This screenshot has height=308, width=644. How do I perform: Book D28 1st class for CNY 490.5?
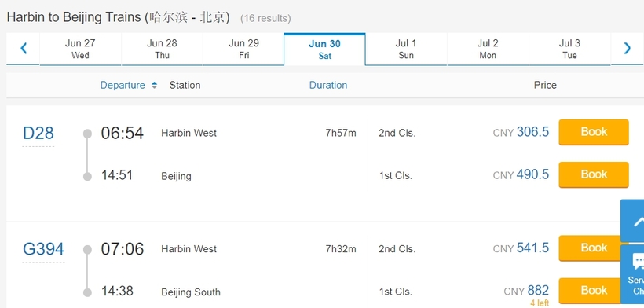(x=594, y=174)
